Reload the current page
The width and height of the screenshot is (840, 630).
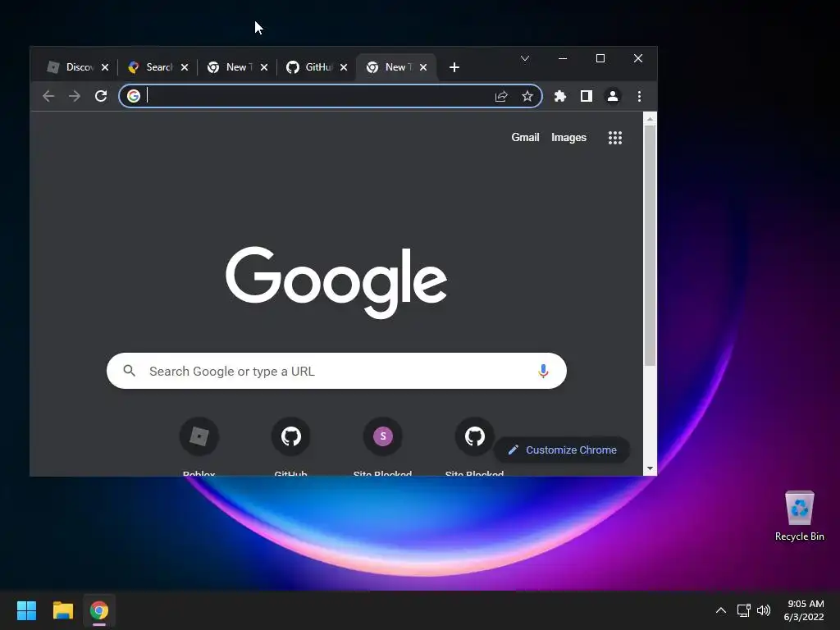101,97
